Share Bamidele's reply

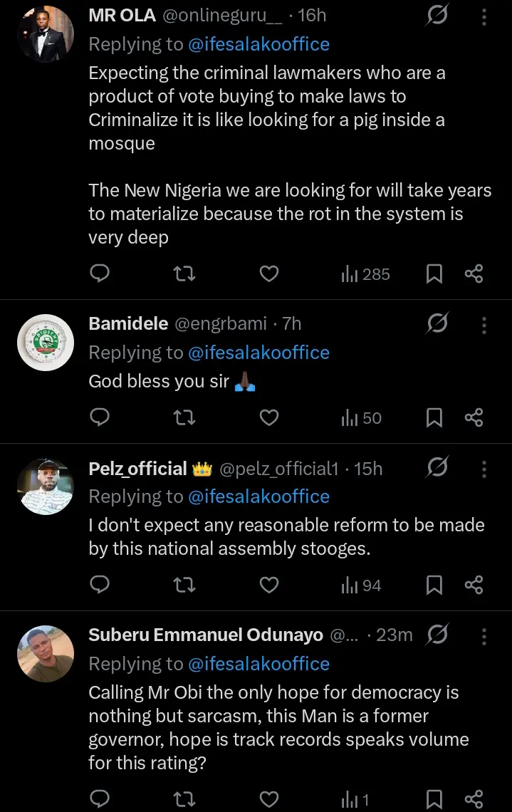click(474, 417)
